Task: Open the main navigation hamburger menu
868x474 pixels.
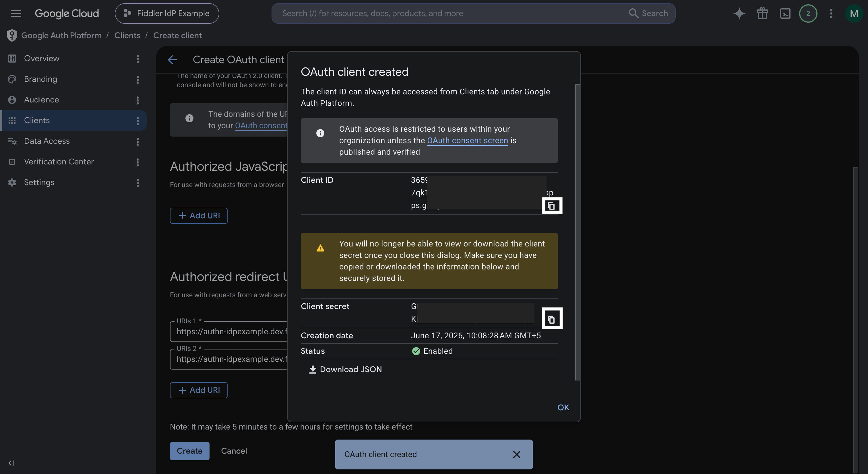Action: (16, 13)
